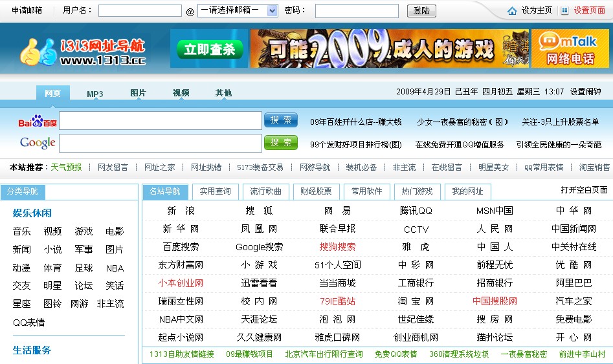Switch to the MP3 search tab
Image resolution: width=613 pixels, height=364 pixels.
click(x=95, y=94)
